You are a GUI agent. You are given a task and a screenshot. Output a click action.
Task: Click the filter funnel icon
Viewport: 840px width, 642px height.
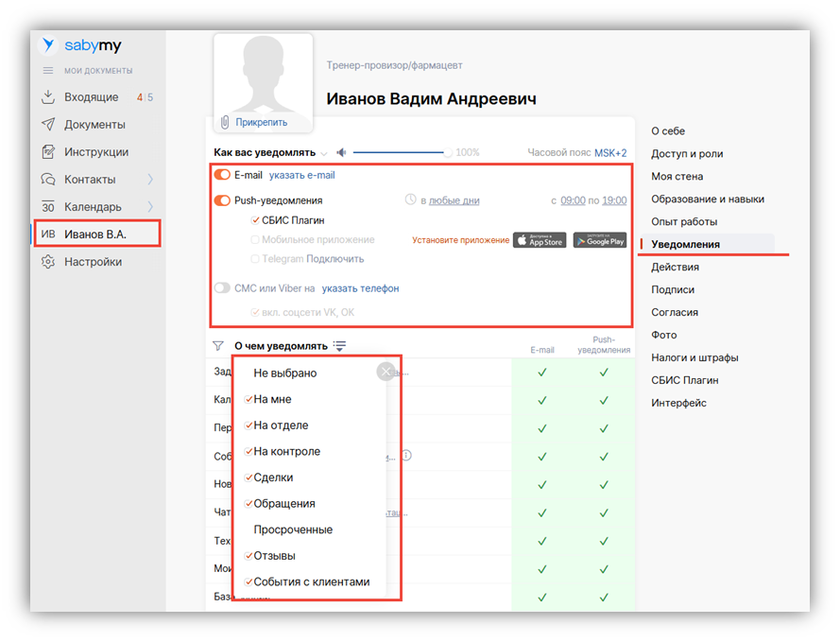click(218, 346)
